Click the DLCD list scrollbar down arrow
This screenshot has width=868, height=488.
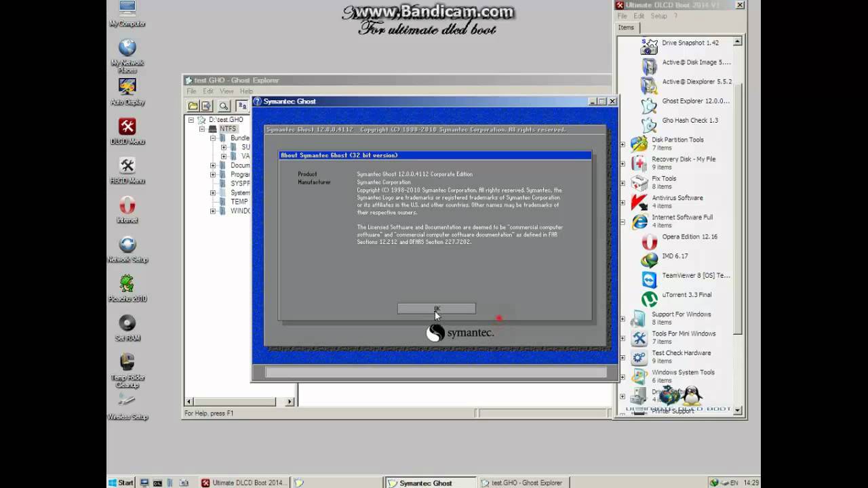coord(738,410)
